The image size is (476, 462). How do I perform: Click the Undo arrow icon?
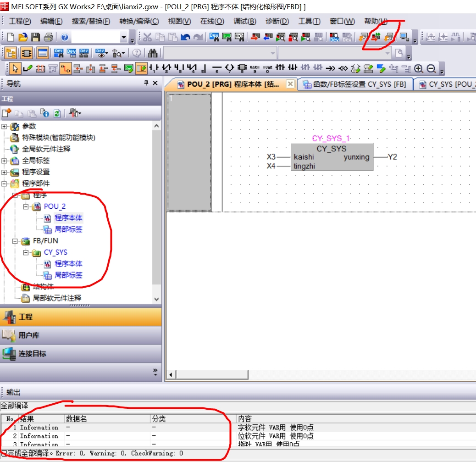185,38
